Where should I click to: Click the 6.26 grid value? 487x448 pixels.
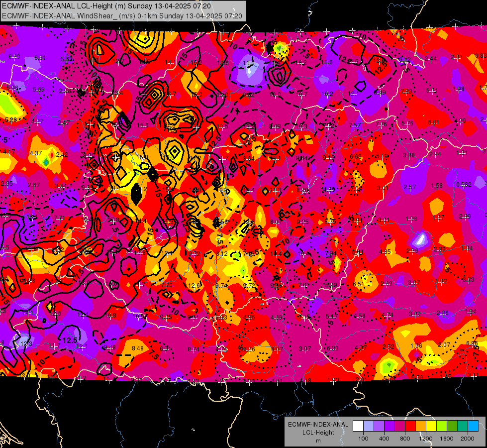tap(249, 349)
